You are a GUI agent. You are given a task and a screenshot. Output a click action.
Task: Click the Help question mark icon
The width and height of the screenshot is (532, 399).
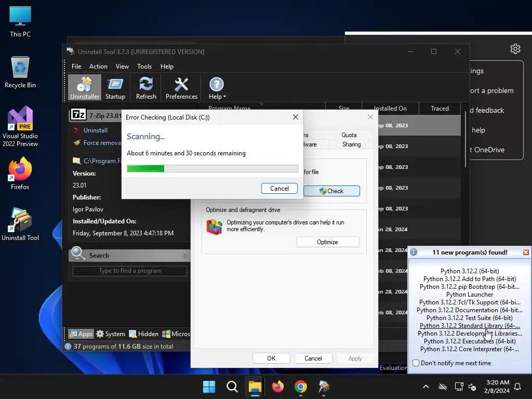click(216, 84)
